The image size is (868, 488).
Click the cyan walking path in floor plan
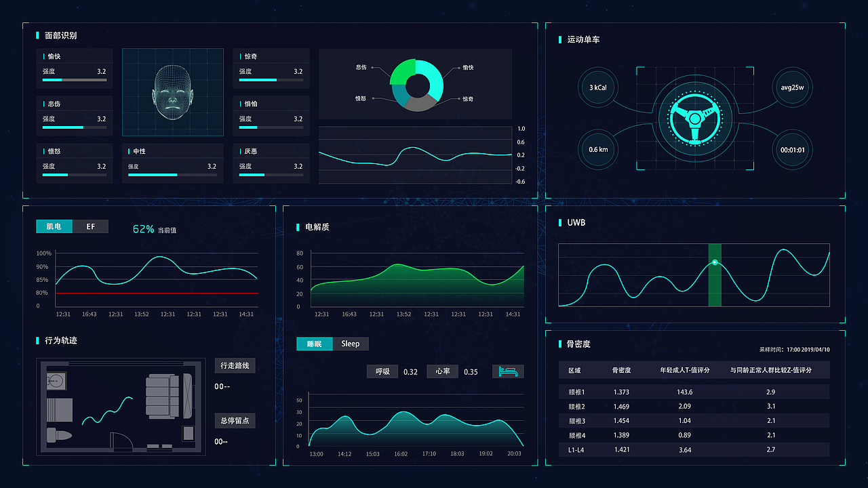(x=107, y=411)
